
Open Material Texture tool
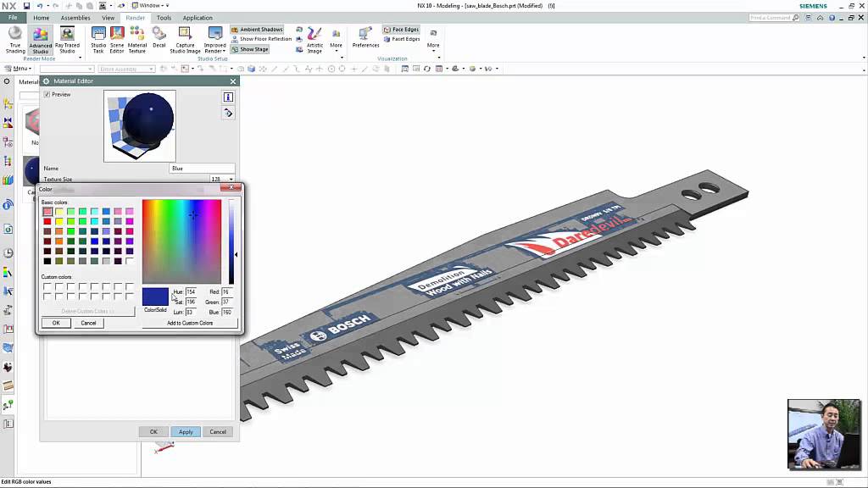(x=136, y=40)
